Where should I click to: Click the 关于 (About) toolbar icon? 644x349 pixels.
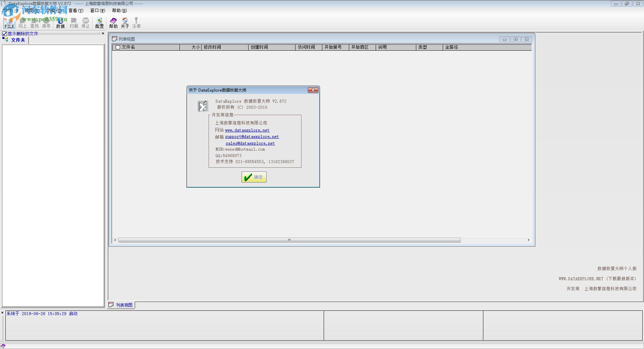coord(125,23)
